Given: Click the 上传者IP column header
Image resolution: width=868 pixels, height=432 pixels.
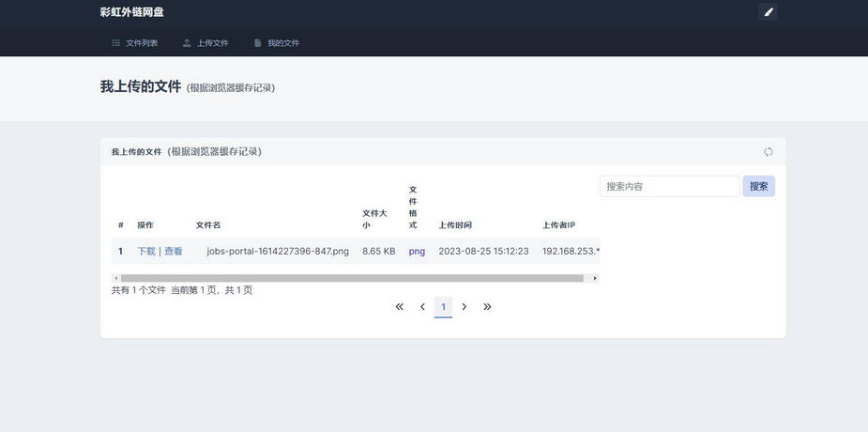Looking at the screenshot, I should coord(558,224).
